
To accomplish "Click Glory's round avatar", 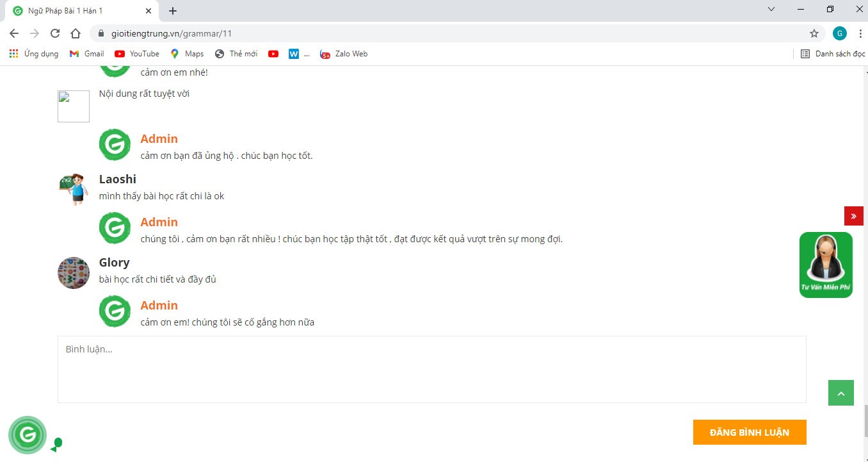I will click(74, 273).
